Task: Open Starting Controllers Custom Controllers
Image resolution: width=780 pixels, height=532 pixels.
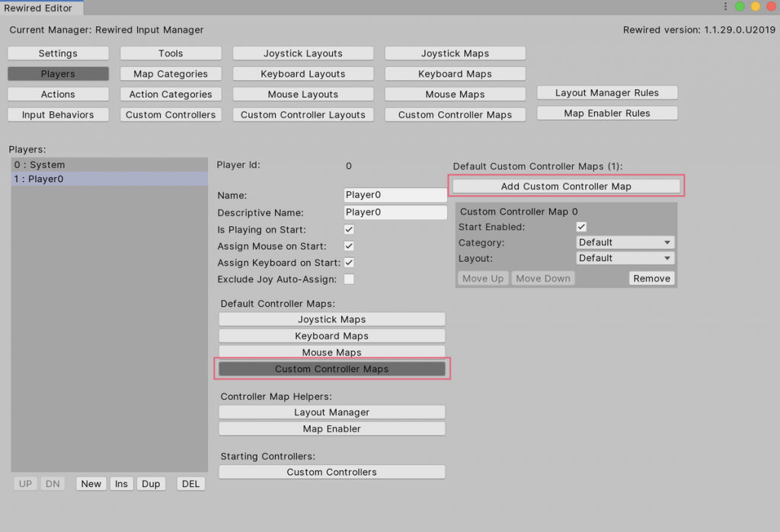Action: tap(332, 472)
